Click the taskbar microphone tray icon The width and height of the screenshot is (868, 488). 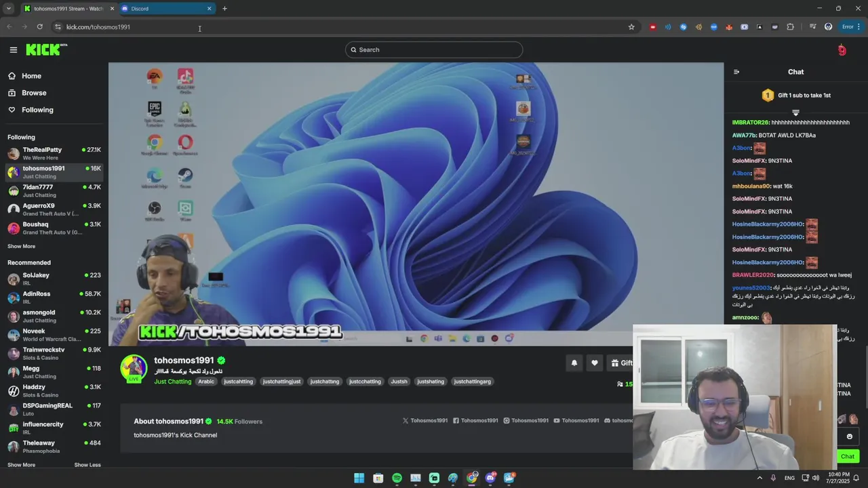pos(773,478)
